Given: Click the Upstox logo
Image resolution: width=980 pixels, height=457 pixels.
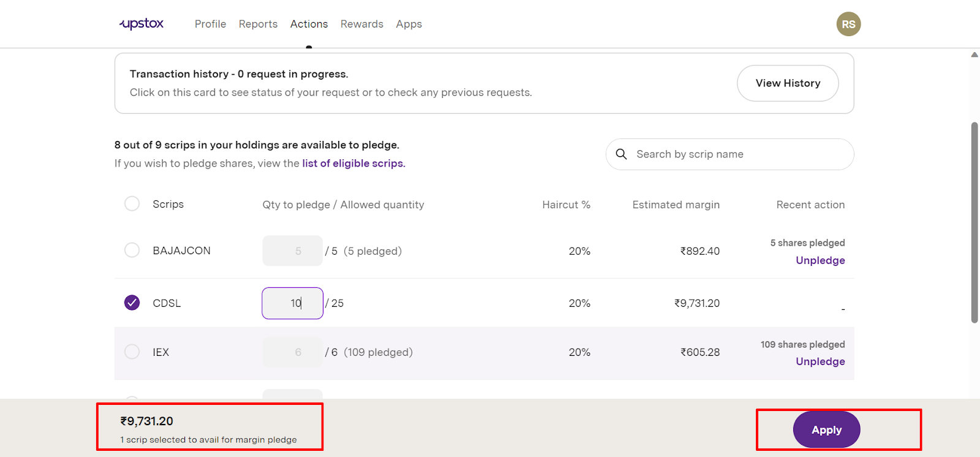Looking at the screenshot, I should click(x=141, y=24).
